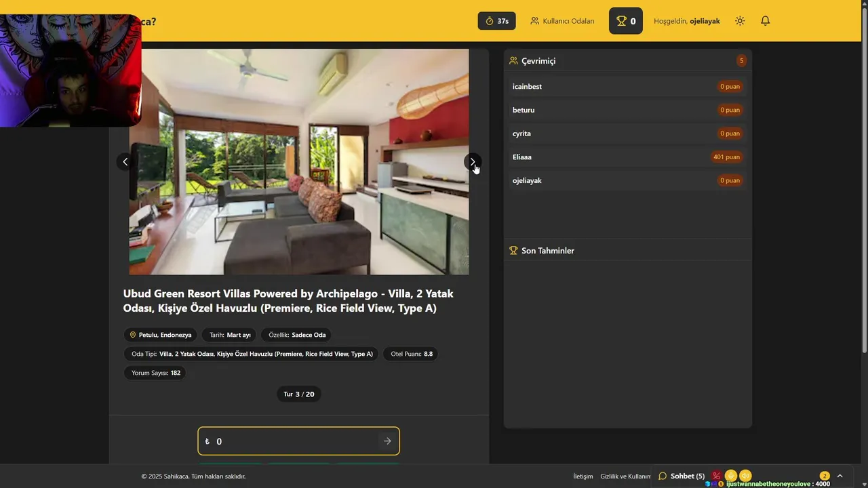Click the location pin icon
The image size is (868, 488).
click(133, 335)
